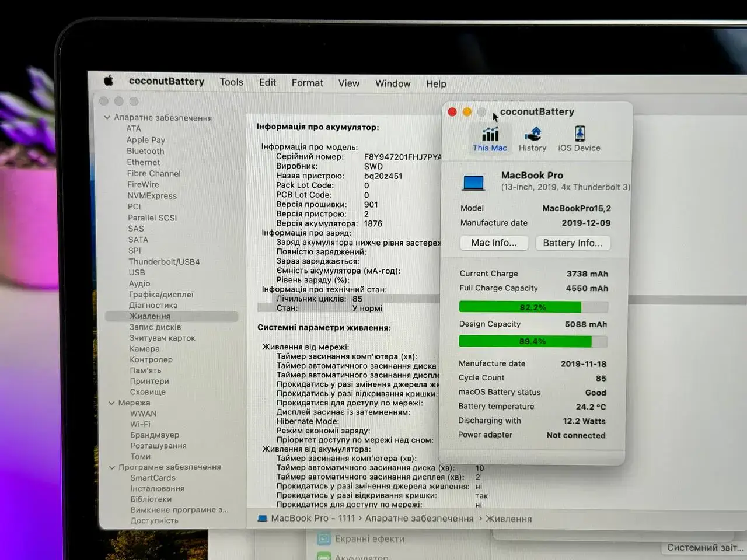Open the Format menu

click(x=308, y=83)
